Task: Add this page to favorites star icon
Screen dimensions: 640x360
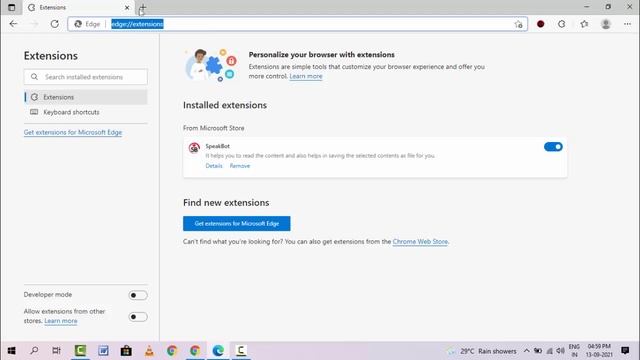Action: pyautogui.click(x=518, y=24)
